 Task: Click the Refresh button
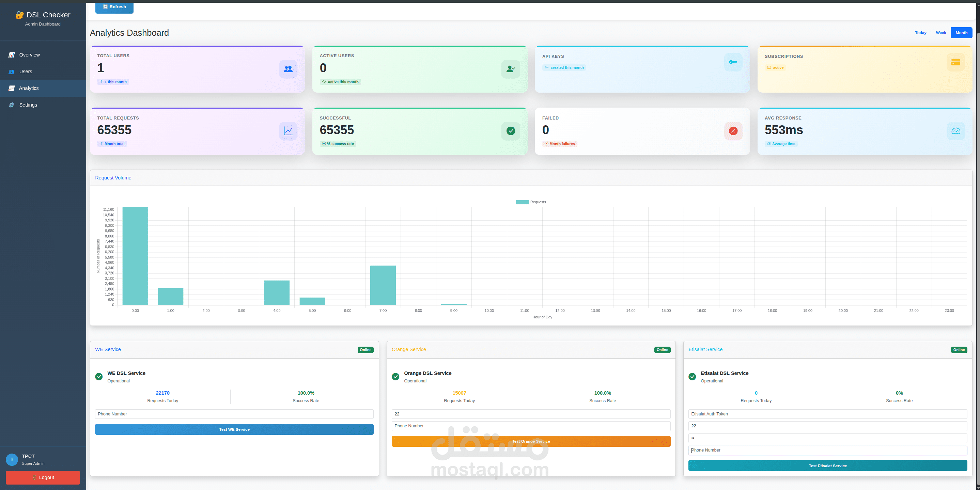pos(114,7)
